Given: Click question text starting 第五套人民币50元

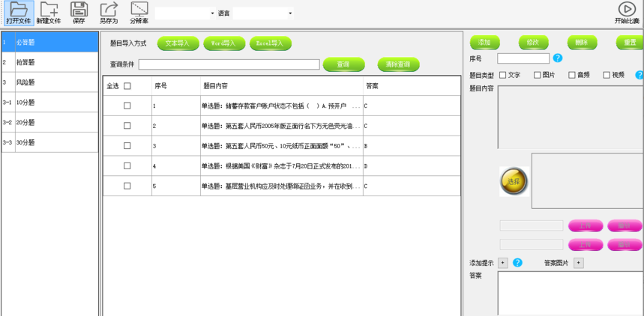Looking at the screenshot, I should click(281, 146).
